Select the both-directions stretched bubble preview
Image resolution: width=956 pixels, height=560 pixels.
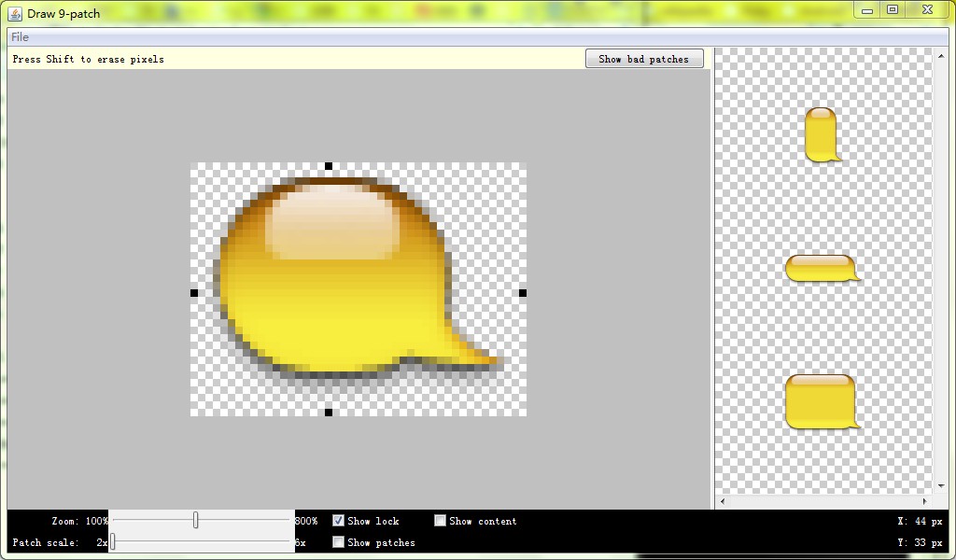tap(822, 401)
